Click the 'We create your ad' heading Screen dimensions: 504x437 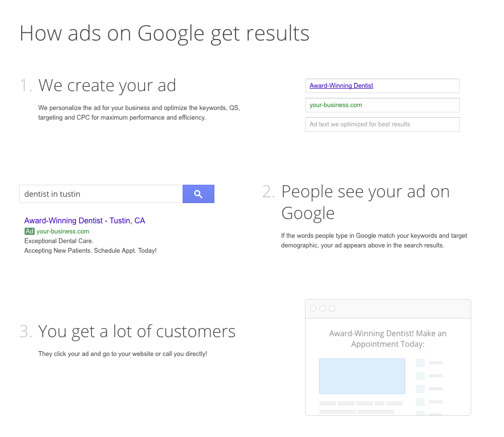pyautogui.click(x=107, y=85)
